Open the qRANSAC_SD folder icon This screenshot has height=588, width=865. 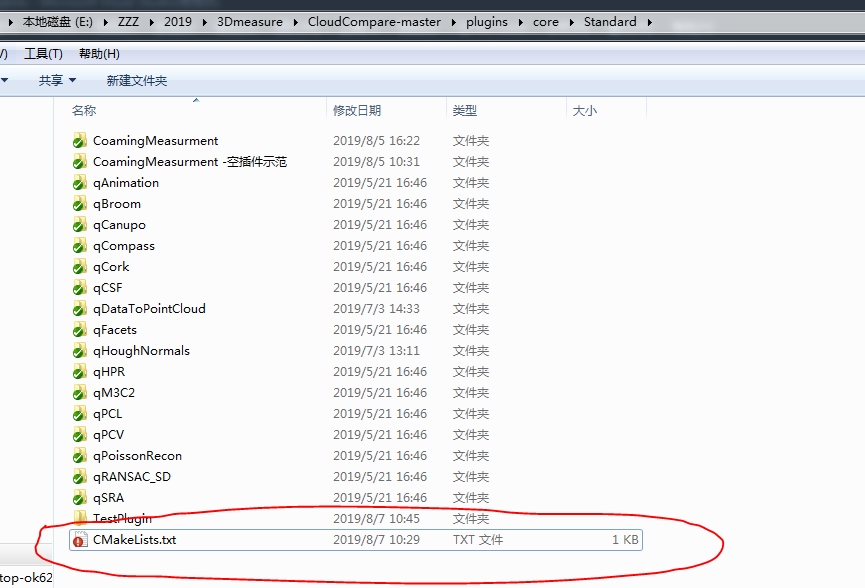coord(80,476)
